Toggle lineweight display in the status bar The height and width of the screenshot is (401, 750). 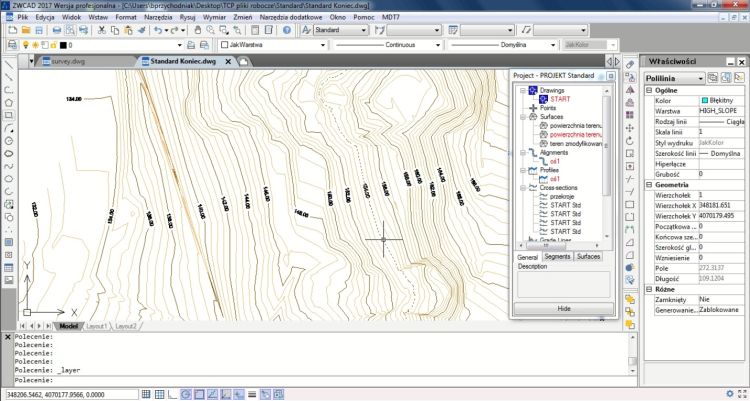tap(252, 394)
